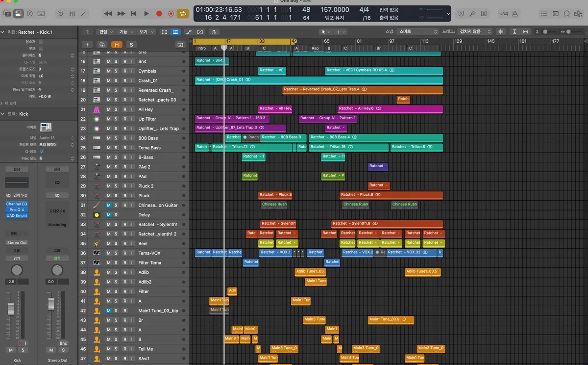Start playback with the Play button
This screenshot has width=588, height=365.
147,14
